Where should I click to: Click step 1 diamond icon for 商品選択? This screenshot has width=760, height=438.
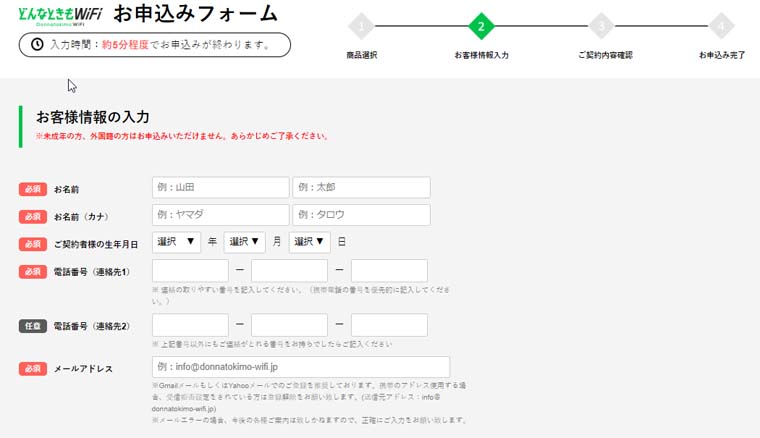point(361,27)
